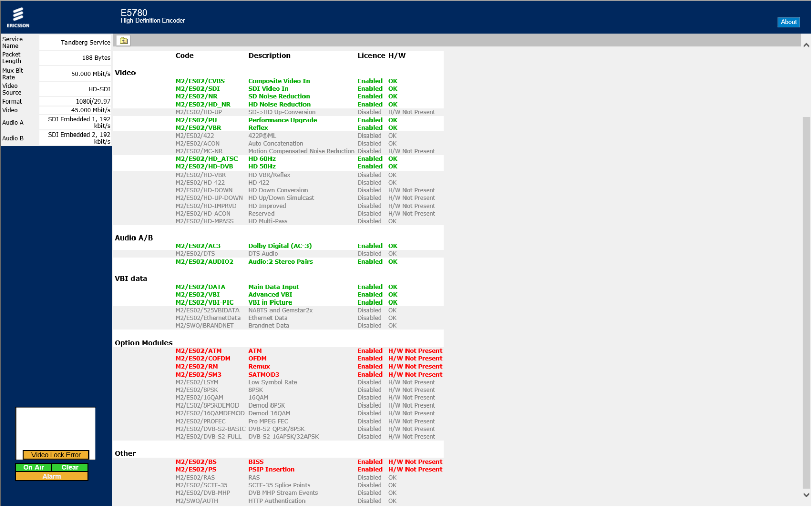This screenshot has width=812, height=507.
Task: Click the scrollbar up arrow
Action: point(806,45)
